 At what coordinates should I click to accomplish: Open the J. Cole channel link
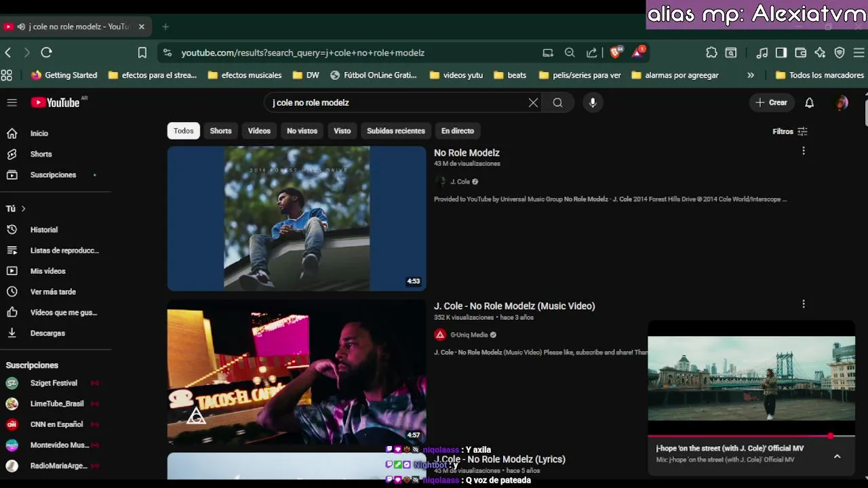(x=460, y=182)
